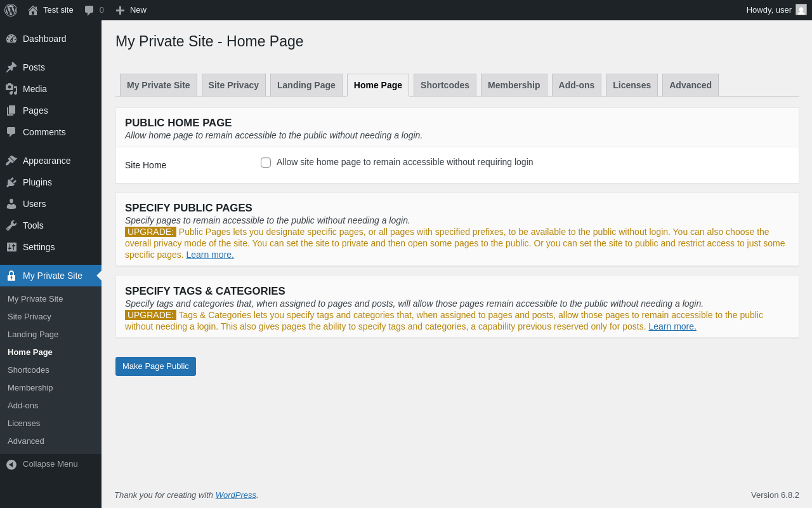The height and width of the screenshot is (508, 812).
Task: Click the Users person icon
Action: 11,204
